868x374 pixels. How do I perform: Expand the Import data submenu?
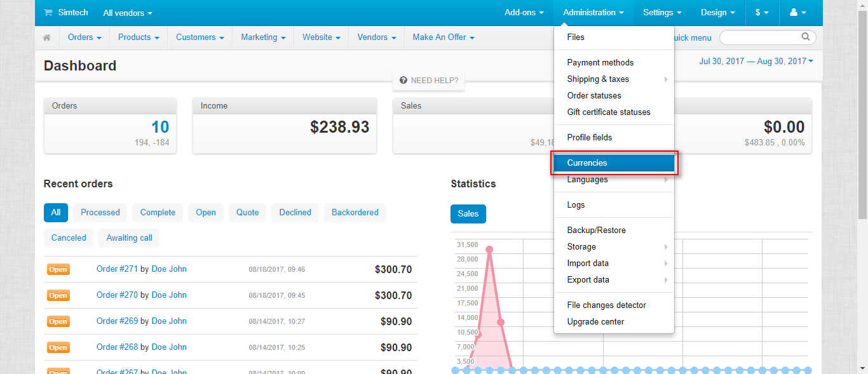pos(614,264)
